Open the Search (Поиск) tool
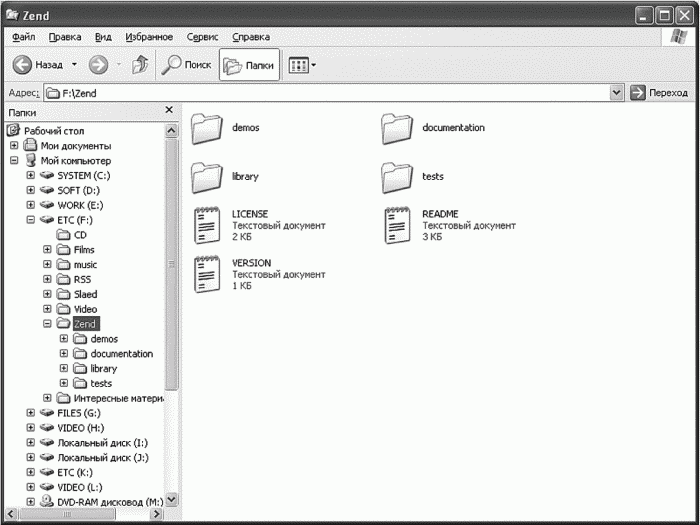This screenshot has height=525, width=700. pyautogui.click(x=187, y=65)
